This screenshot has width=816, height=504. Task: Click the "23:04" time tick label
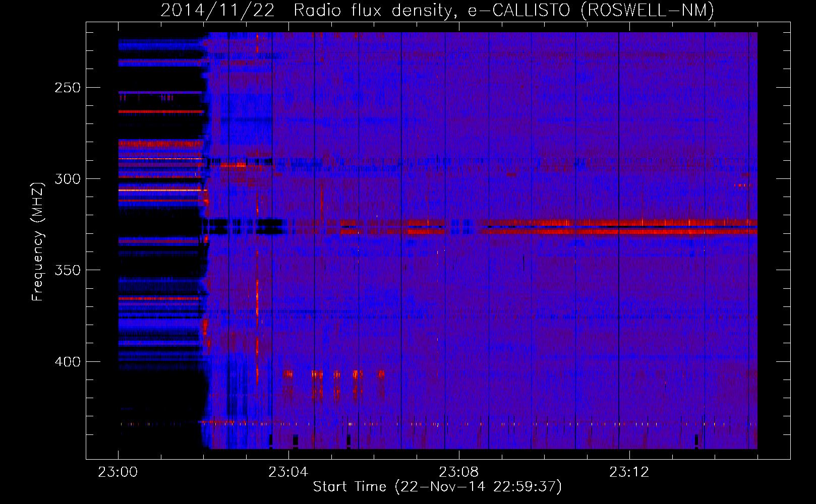pos(288,472)
